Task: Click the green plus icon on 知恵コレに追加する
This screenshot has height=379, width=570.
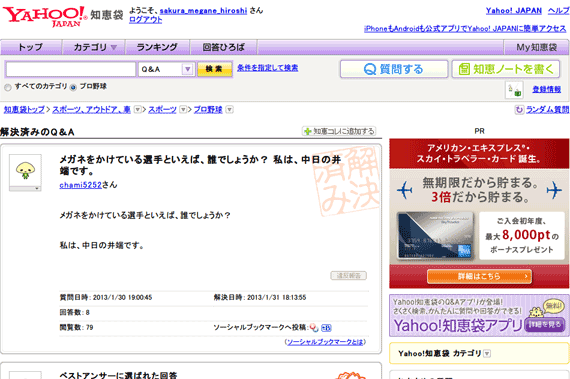Action: tap(308, 131)
